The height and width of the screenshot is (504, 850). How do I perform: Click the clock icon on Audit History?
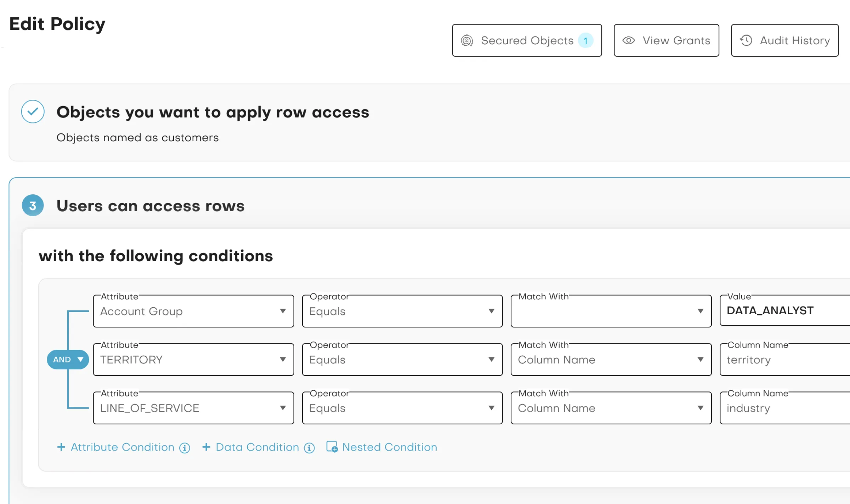746,40
